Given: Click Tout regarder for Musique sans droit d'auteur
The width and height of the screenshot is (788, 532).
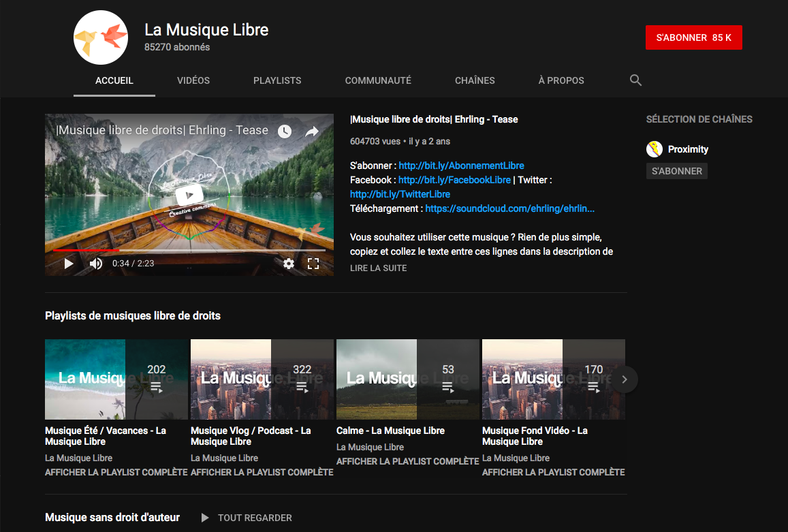Looking at the screenshot, I should click(x=255, y=518).
